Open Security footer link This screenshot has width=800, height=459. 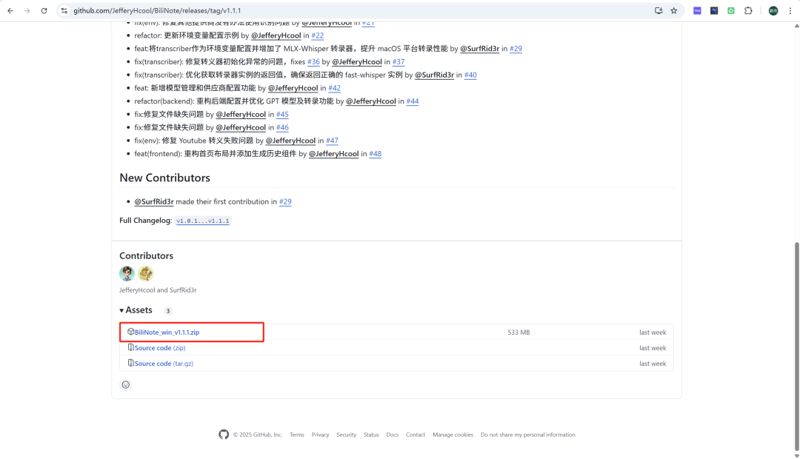pyautogui.click(x=346, y=435)
